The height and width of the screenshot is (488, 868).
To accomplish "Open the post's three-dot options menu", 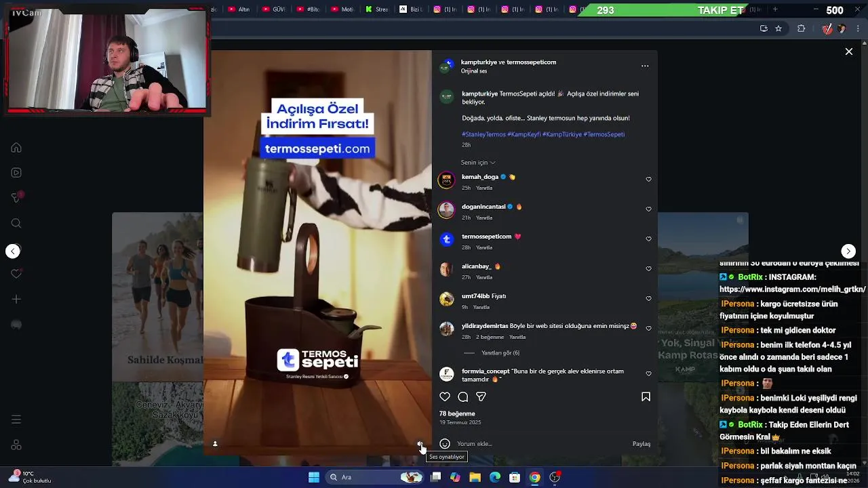I will 645,66.
